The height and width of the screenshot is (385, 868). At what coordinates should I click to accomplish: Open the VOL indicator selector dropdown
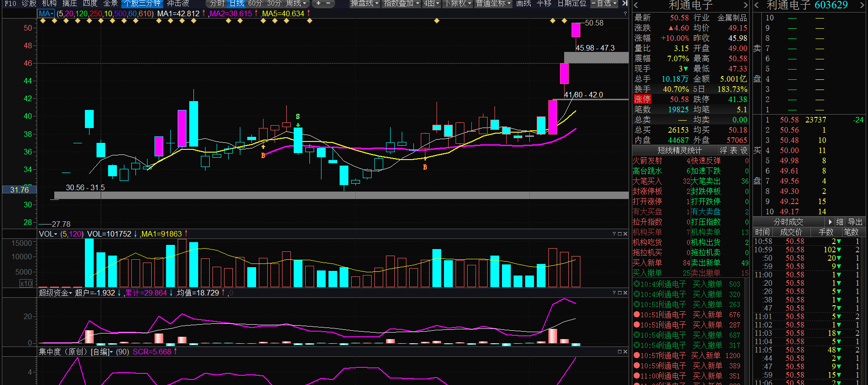(48, 234)
